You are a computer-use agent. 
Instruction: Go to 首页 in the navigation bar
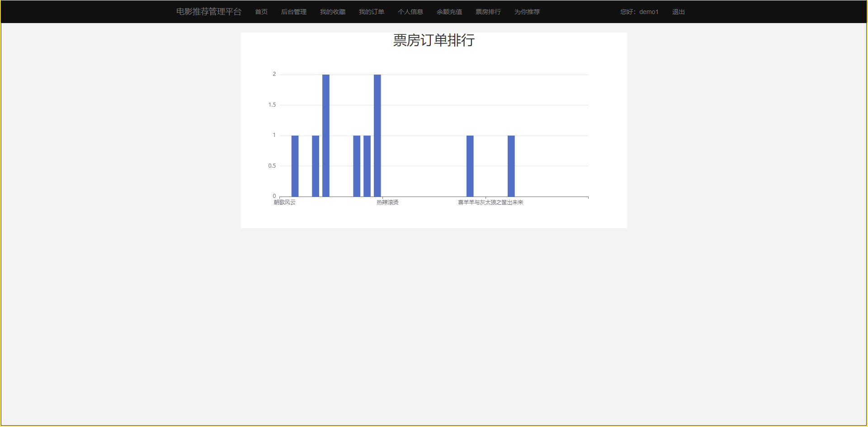click(261, 12)
